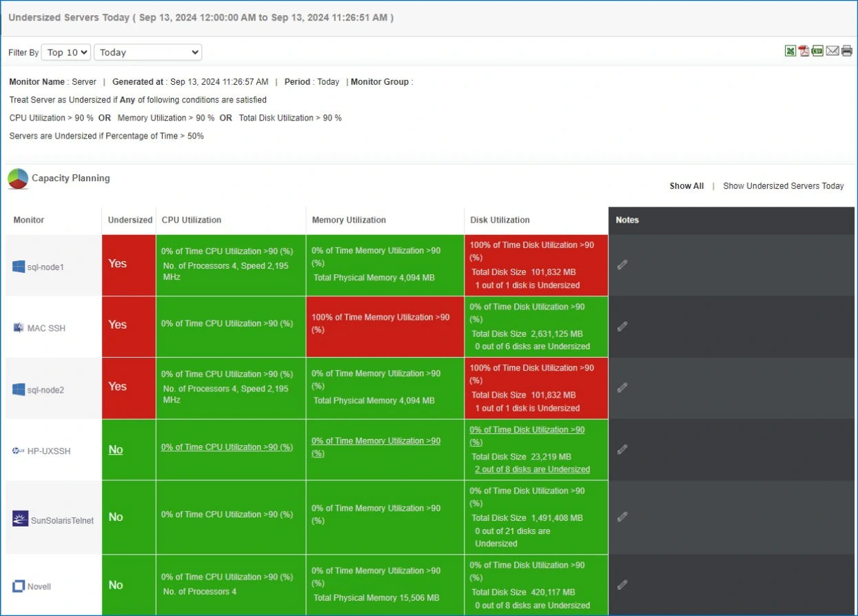Click the Capacity Planning pie chart icon
This screenshot has height=616, width=858.
click(18, 178)
